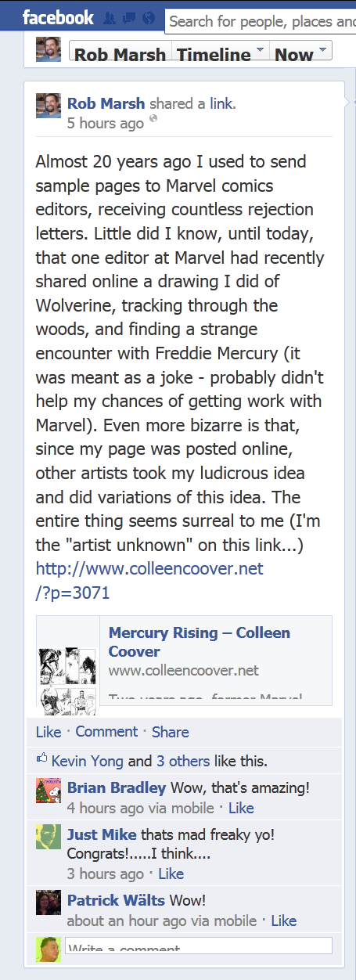Open the colleencoover.net URL link
The image size is (356, 980).
pyautogui.click(x=149, y=580)
